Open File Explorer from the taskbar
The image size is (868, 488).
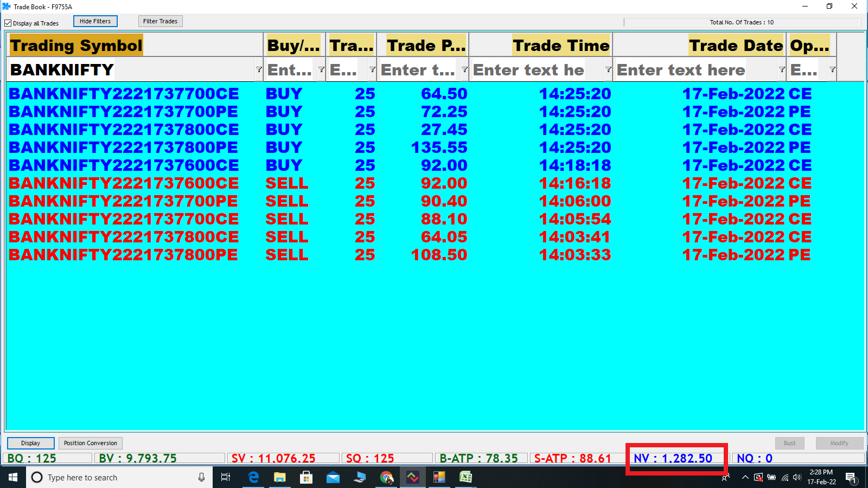[279, 477]
